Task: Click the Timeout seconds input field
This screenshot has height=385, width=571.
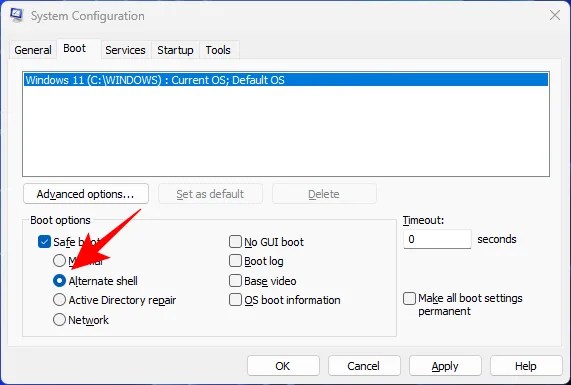Action: (437, 239)
